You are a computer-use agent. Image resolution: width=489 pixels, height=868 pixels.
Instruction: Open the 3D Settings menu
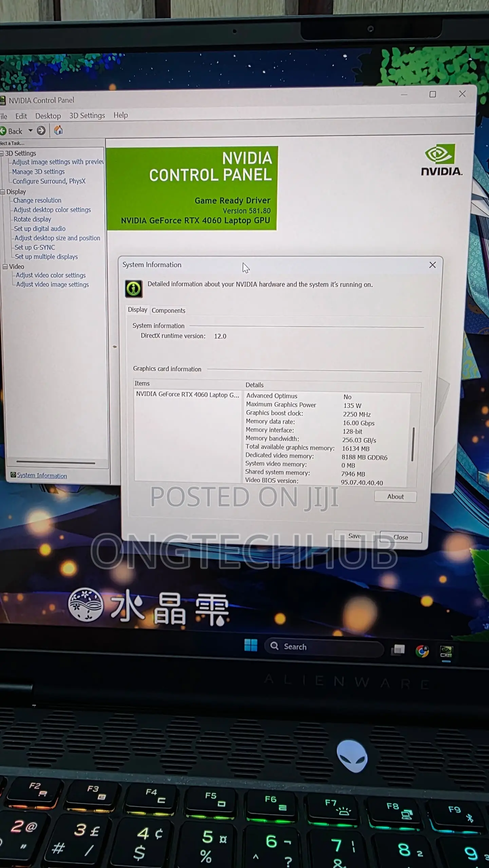tap(87, 116)
